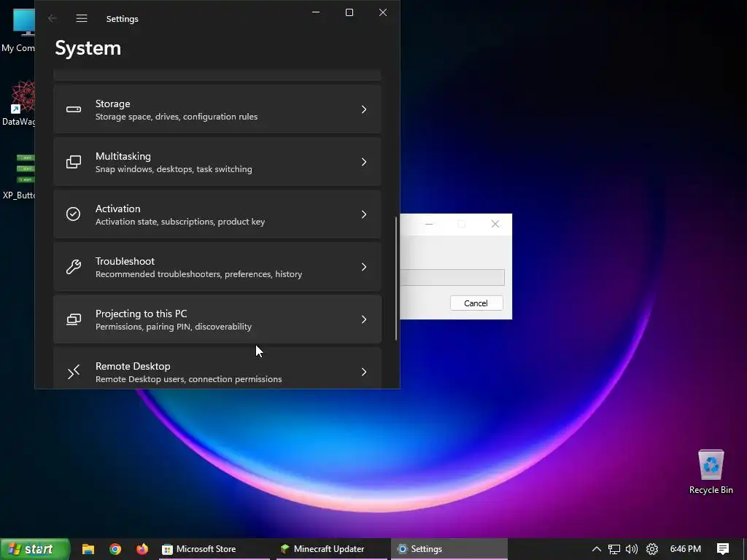Screen dimensions: 747x560
Task: Click the Storage drive icon
Action: point(74,109)
